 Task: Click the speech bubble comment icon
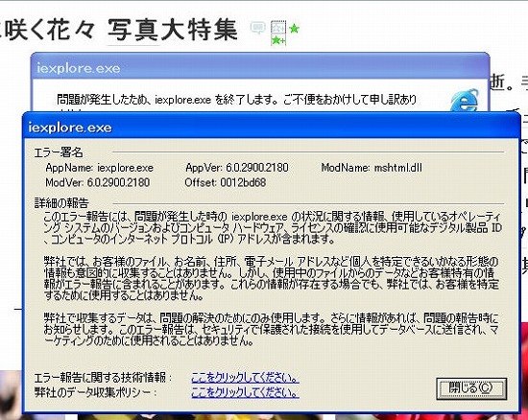pos(258,28)
